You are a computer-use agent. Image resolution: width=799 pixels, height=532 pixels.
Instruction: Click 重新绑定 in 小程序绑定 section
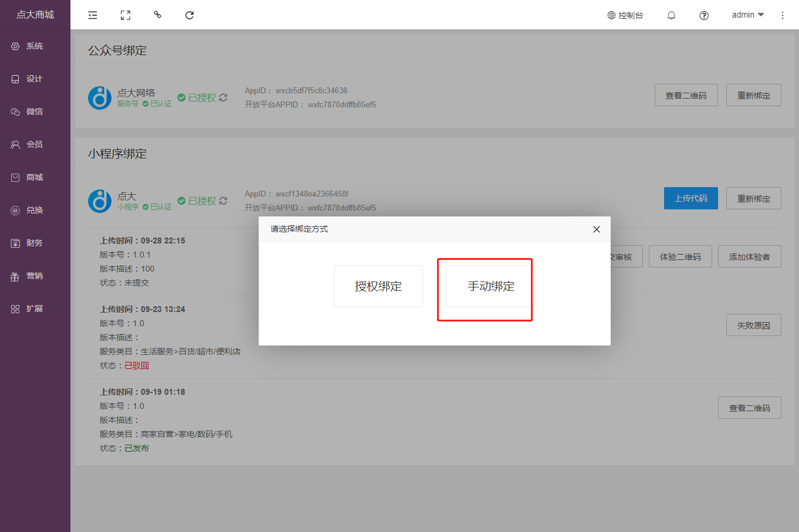tap(754, 198)
